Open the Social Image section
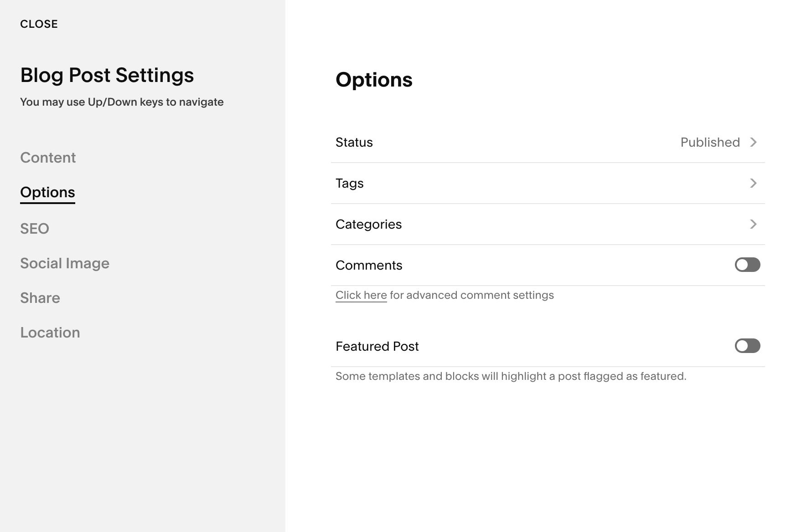796x532 pixels. [x=65, y=263]
